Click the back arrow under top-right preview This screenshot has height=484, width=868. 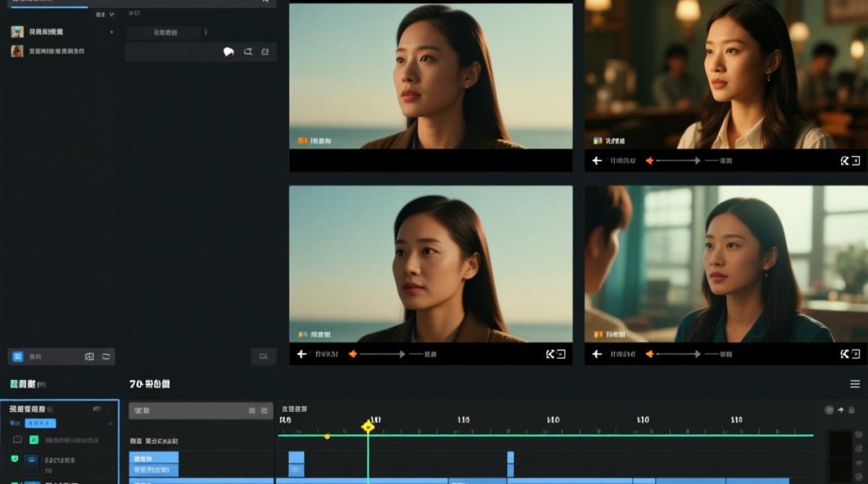pos(597,161)
